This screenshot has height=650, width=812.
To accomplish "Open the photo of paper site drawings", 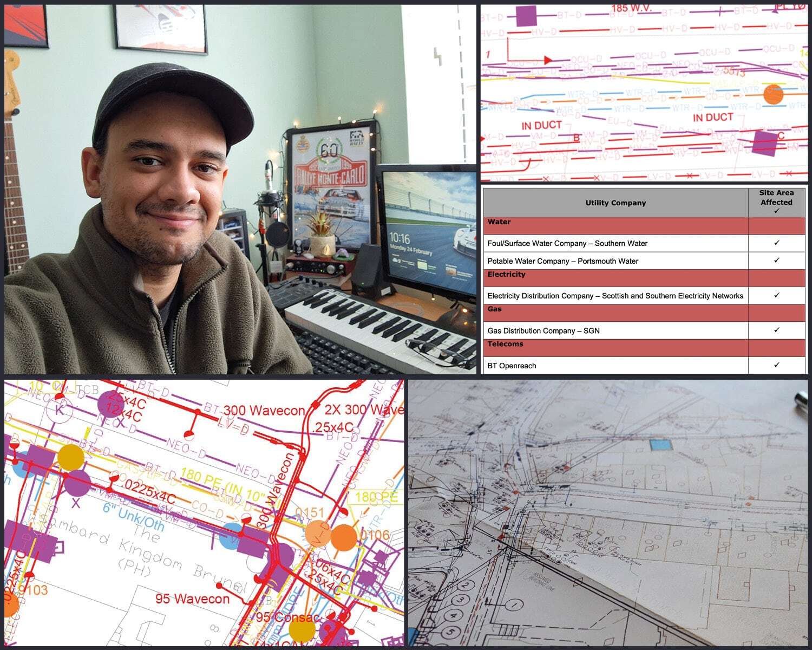I will coord(608,512).
